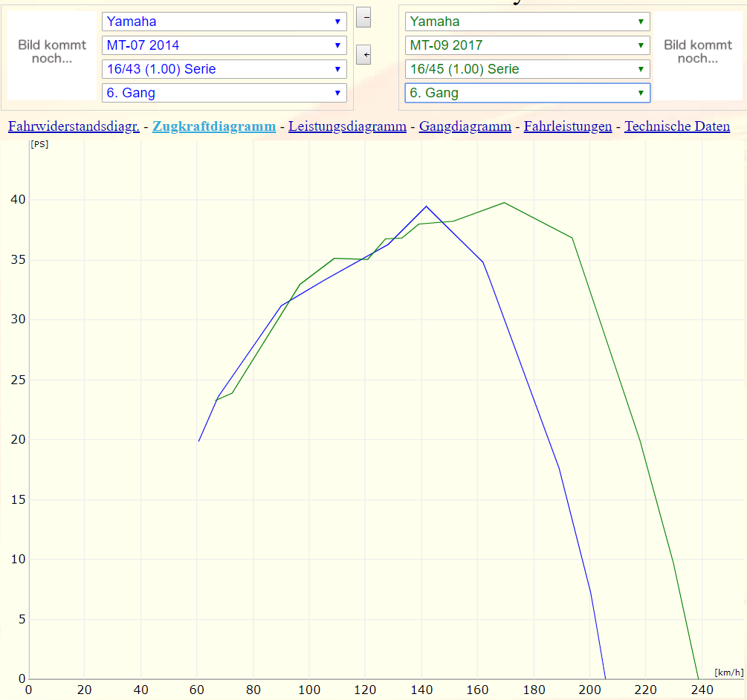Click the left bike image placeholder
747x700 pixels.
tap(52, 52)
